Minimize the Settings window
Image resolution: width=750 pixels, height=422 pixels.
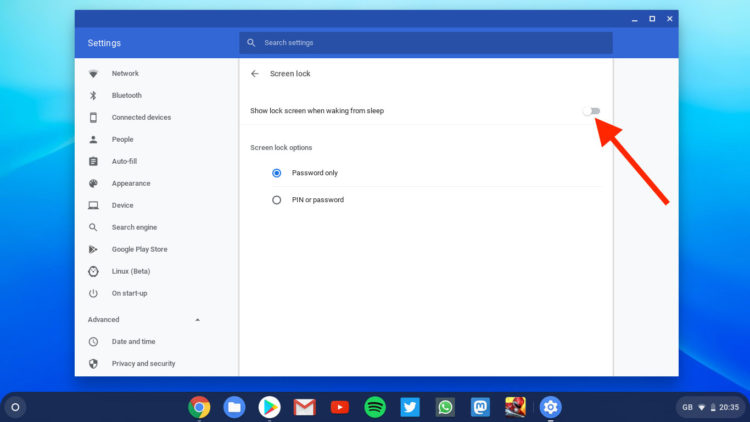[635, 19]
